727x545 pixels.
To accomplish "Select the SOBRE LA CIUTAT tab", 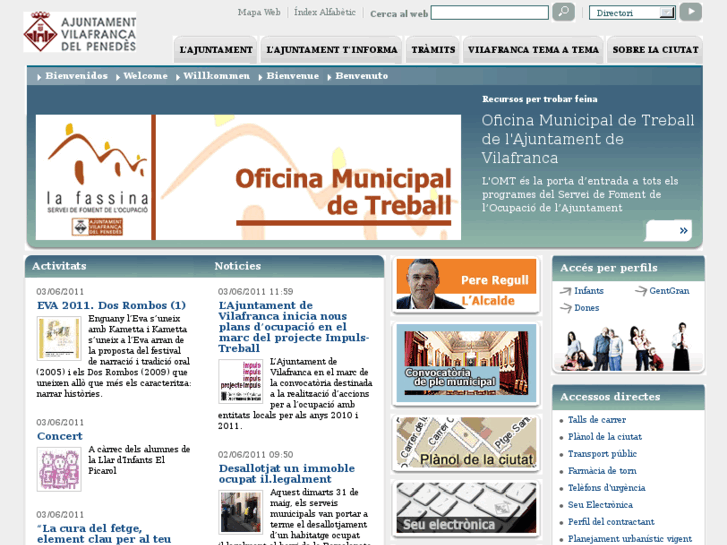I will click(655, 50).
